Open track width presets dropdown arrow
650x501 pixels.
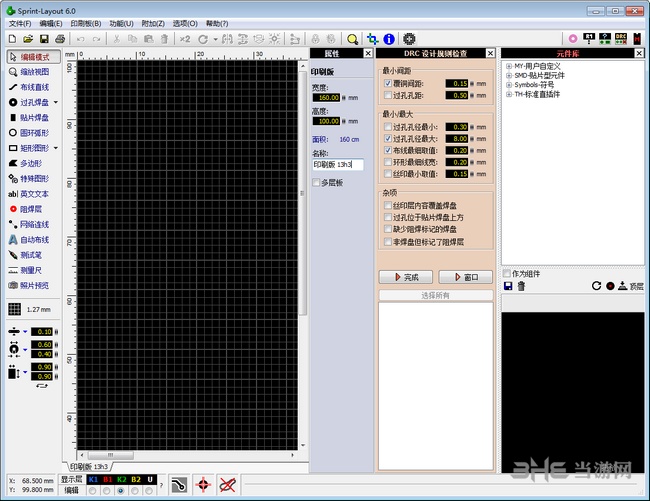pyautogui.click(x=25, y=332)
